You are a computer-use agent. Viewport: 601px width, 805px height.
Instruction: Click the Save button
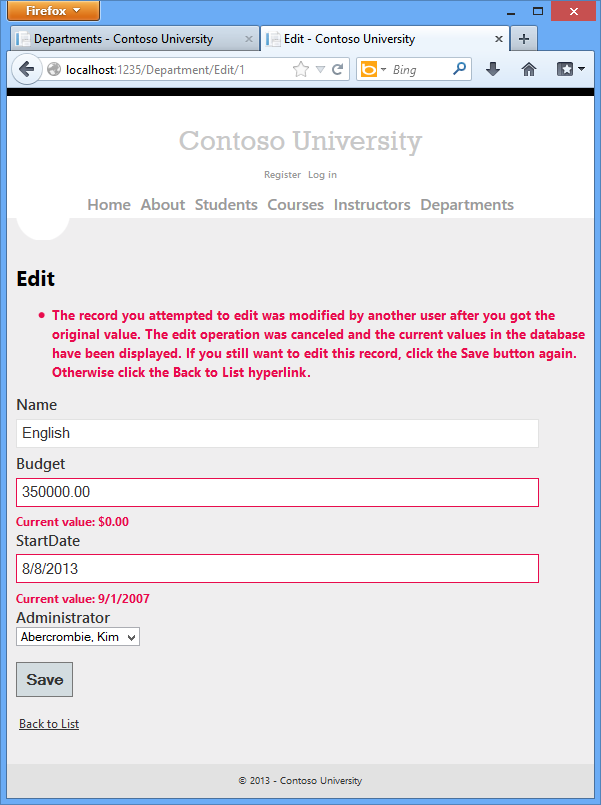click(x=43, y=679)
